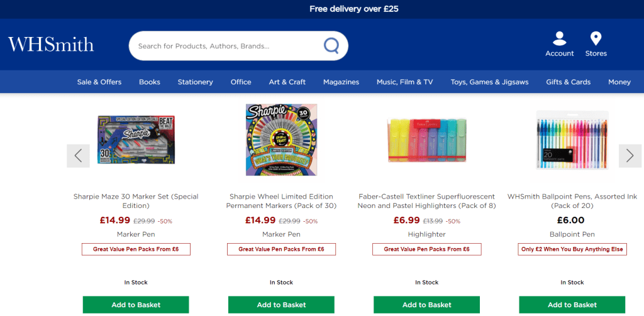Add Faber-Castell Highlighters to basket
The height and width of the screenshot is (316, 644).
click(x=427, y=305)
